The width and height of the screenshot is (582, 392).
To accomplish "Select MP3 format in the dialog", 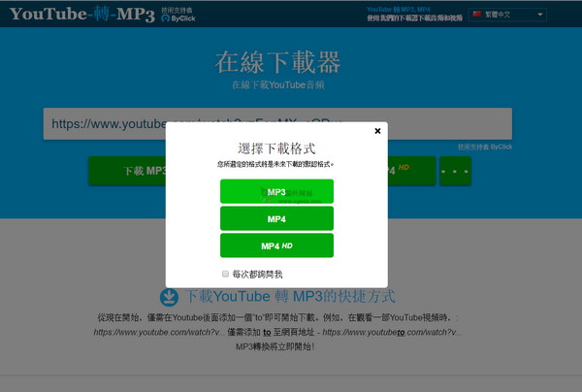I will (x=276, y=192).
